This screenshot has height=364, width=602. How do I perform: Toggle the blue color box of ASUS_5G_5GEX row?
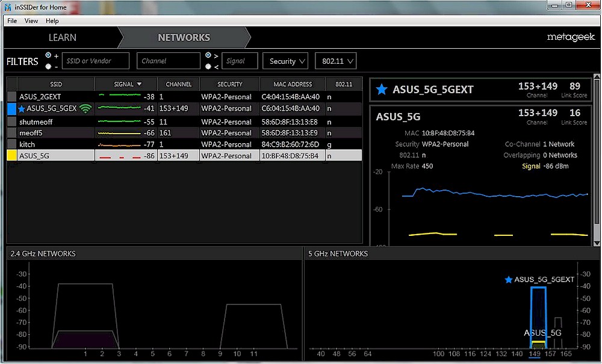[12, 109]
